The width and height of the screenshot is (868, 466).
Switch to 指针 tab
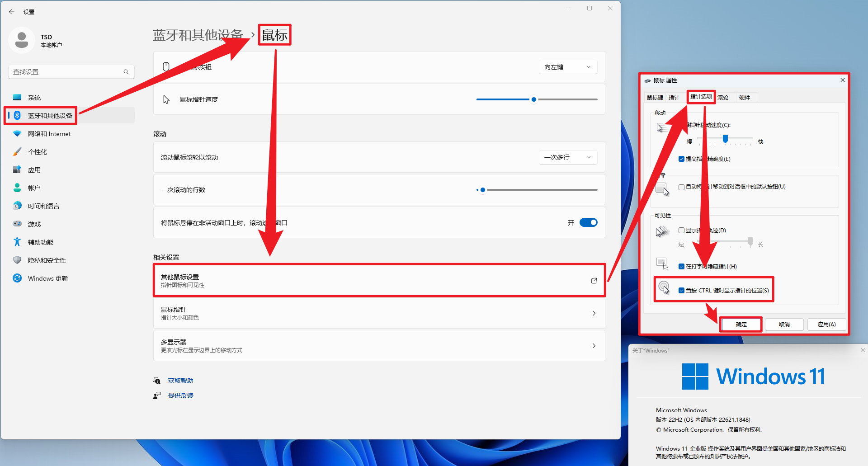pyautogui.click(x=674, y=98)
